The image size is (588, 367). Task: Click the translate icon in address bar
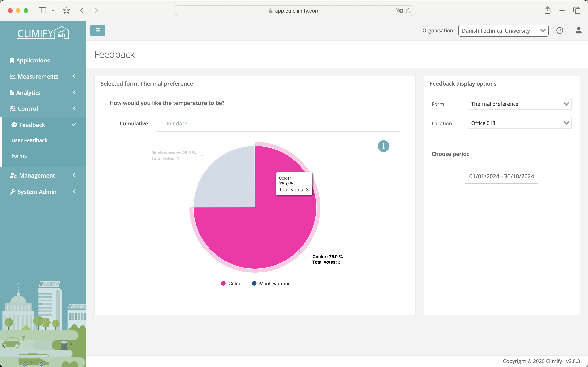point(399,11)
